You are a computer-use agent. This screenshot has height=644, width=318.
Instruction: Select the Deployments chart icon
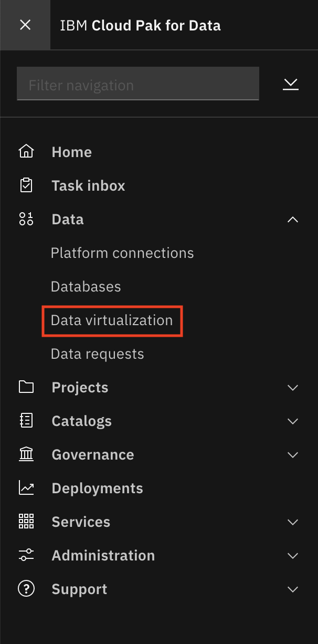coord(26,488)
